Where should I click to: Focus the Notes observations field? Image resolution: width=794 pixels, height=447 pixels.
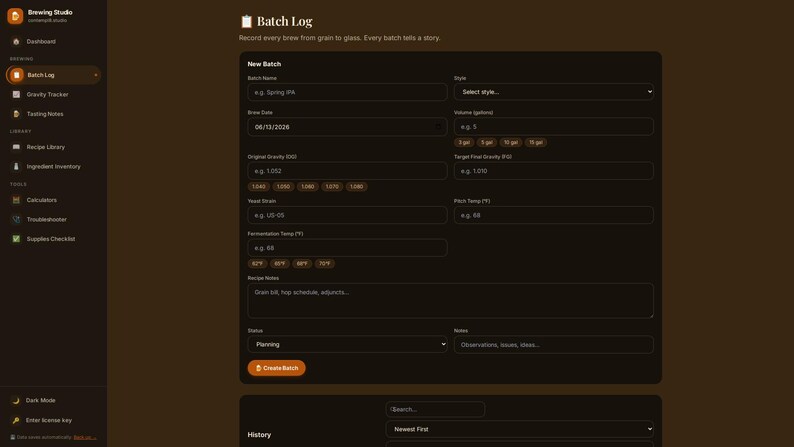(553, 345)
